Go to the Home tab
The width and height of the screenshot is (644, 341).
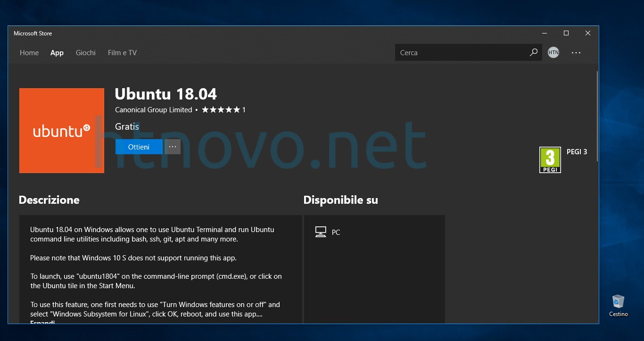click(29, 52)
